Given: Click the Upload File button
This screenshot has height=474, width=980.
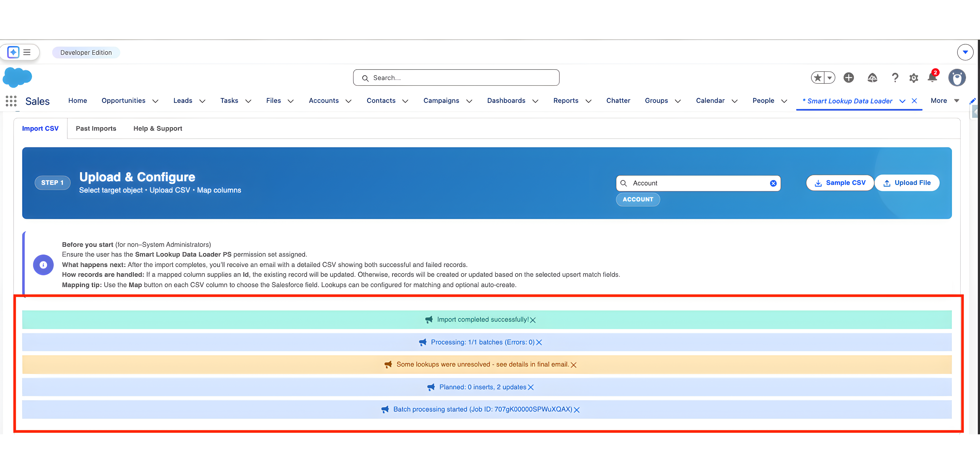Looking at the screenshot, I should click(x=907, y=183).
